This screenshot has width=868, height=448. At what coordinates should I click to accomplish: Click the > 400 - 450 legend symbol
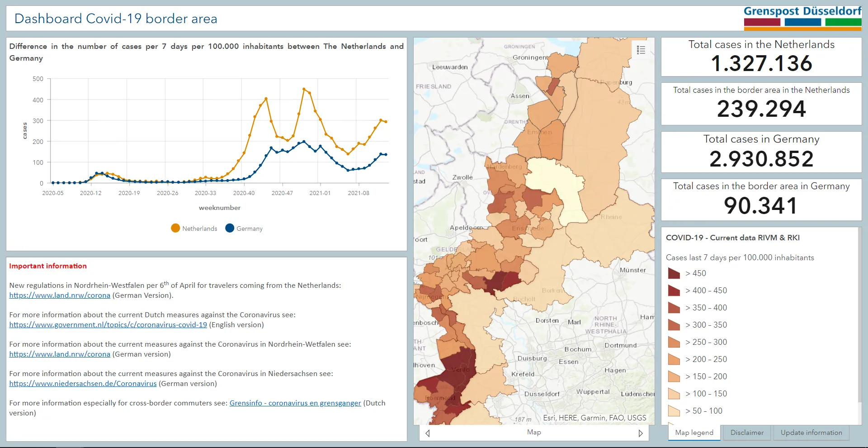point(674,291)
